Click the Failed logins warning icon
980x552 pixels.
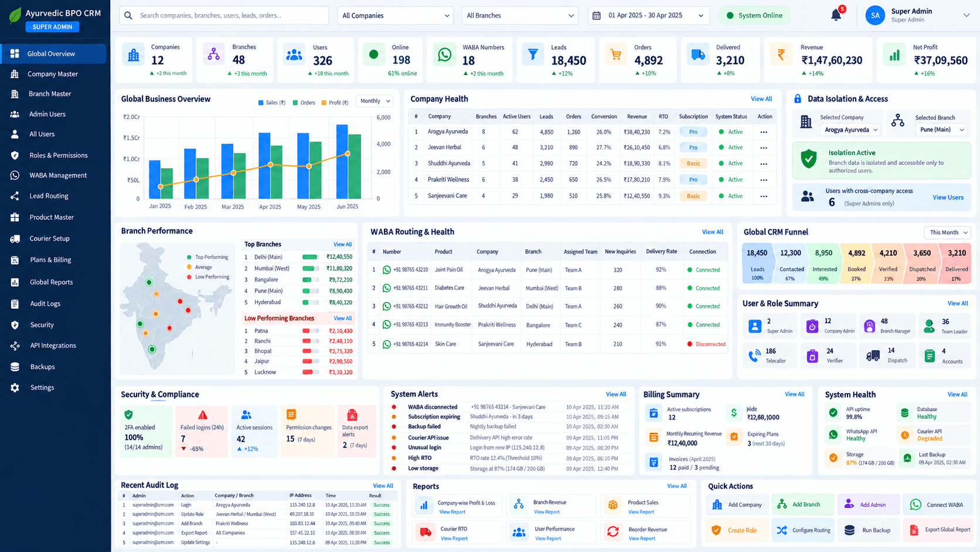click(x=203, y=415)
